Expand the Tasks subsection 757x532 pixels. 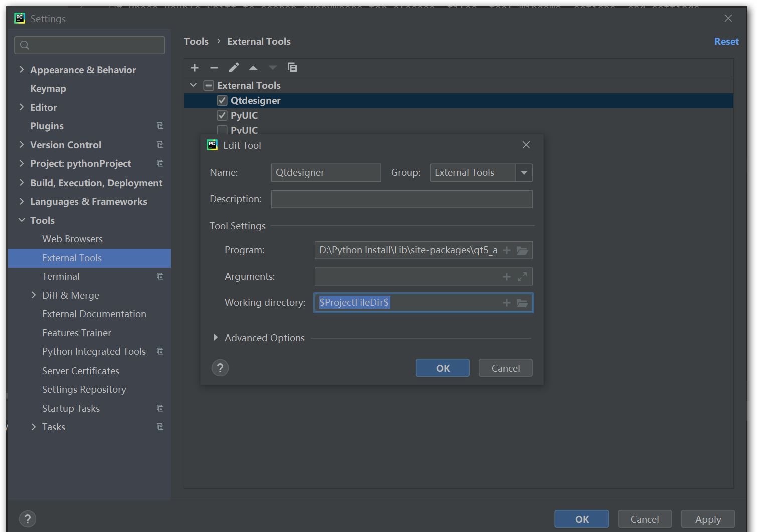34,427
